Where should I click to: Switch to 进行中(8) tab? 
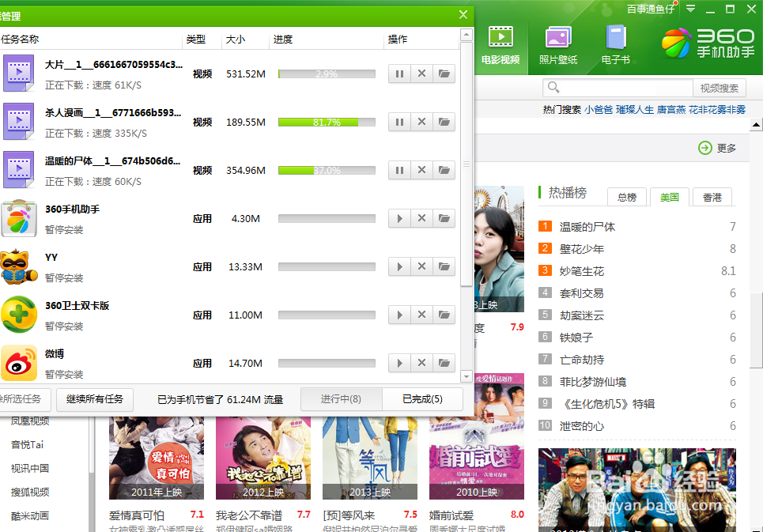[341, 399]
